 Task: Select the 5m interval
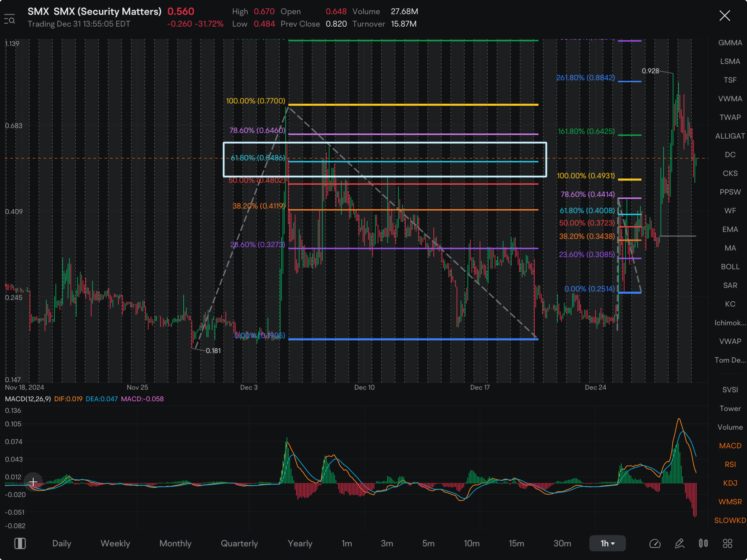pos(428,543)
